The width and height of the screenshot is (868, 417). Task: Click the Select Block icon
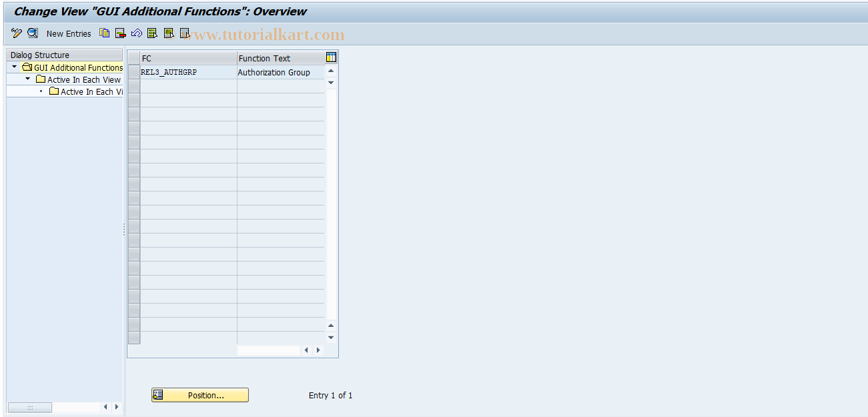[169, 33]
